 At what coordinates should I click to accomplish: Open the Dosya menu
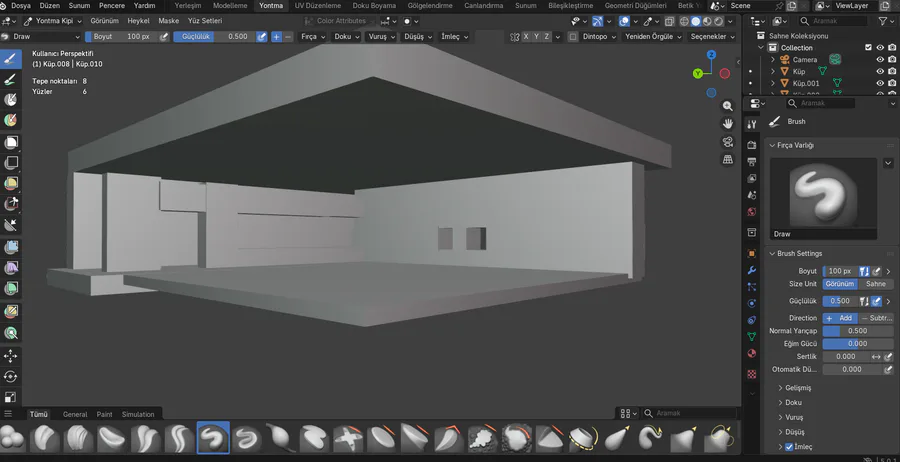(20, 5)
